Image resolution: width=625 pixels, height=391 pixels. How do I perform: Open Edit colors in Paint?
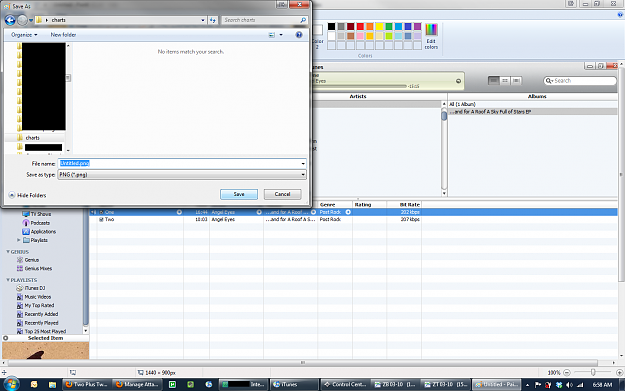click(x=431, y=36)
